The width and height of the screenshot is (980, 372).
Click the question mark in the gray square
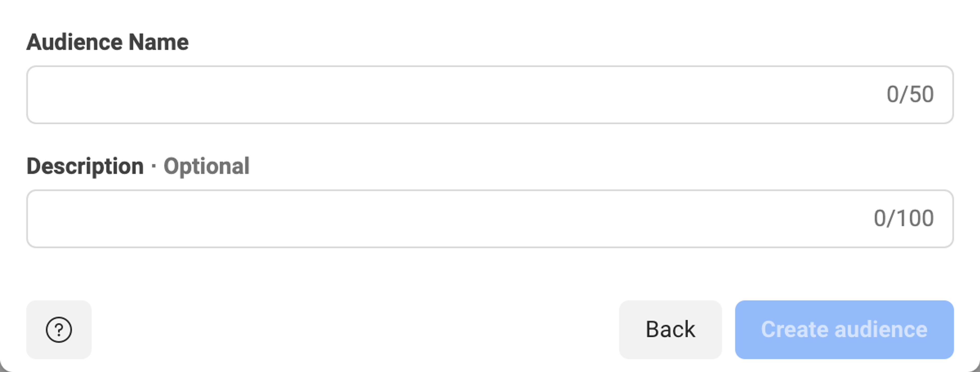tap(59, 329)
